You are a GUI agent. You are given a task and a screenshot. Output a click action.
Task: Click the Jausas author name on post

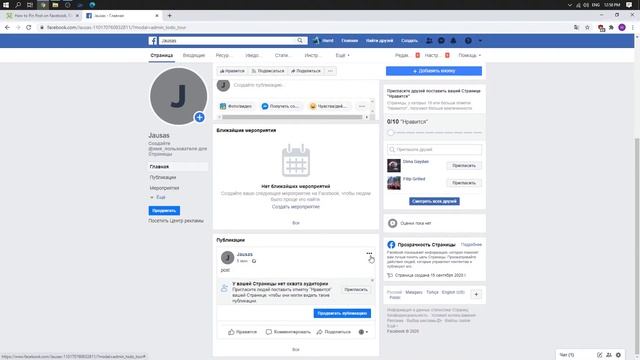click(x=244, y=254)
